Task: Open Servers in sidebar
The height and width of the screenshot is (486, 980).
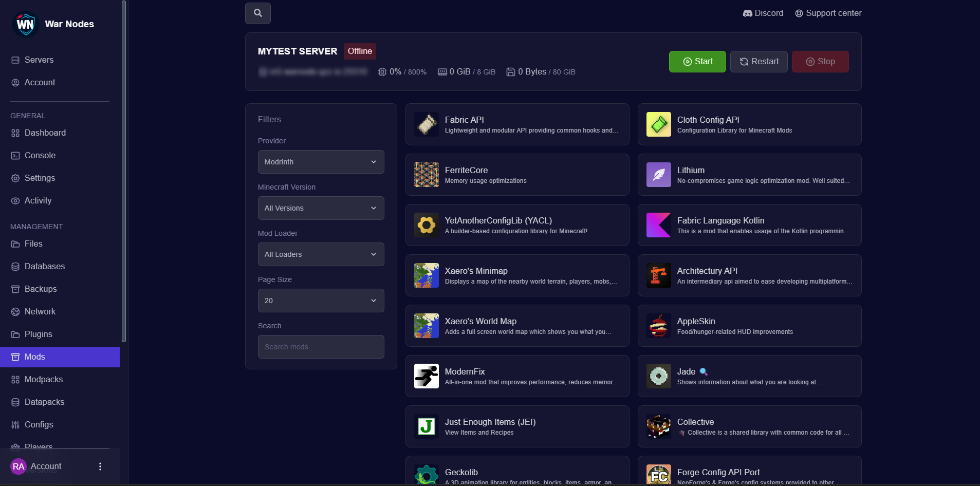Action: 60,60
